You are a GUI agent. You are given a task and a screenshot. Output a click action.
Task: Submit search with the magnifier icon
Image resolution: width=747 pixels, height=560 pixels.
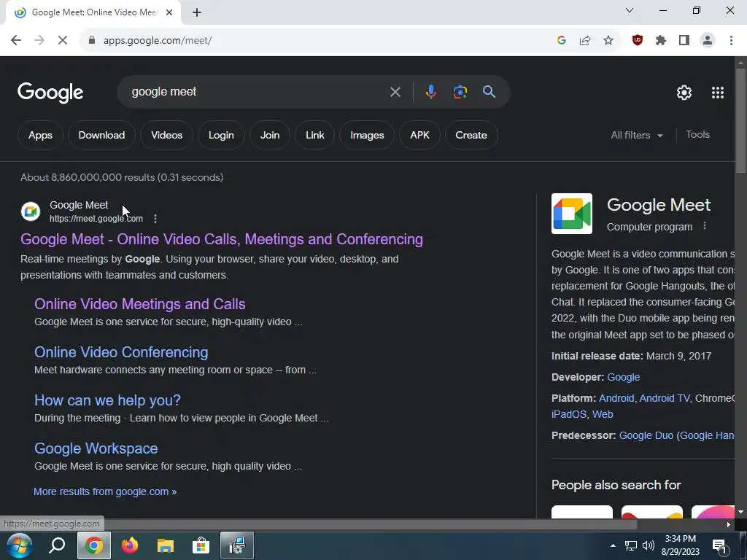(x=489, y=91)
